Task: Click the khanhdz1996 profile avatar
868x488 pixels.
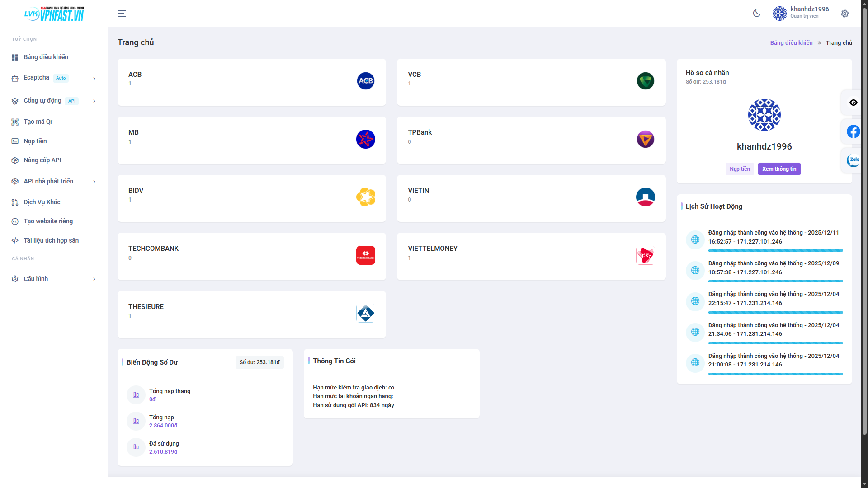Action: click(779, 14)
